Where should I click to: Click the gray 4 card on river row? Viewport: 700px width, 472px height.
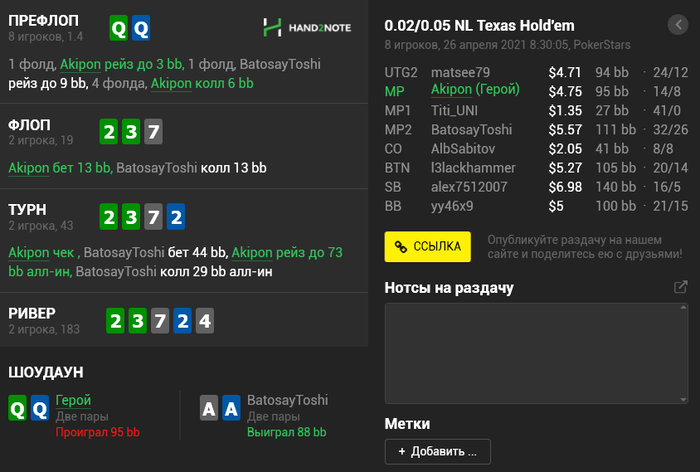click(x=205, y=321)
